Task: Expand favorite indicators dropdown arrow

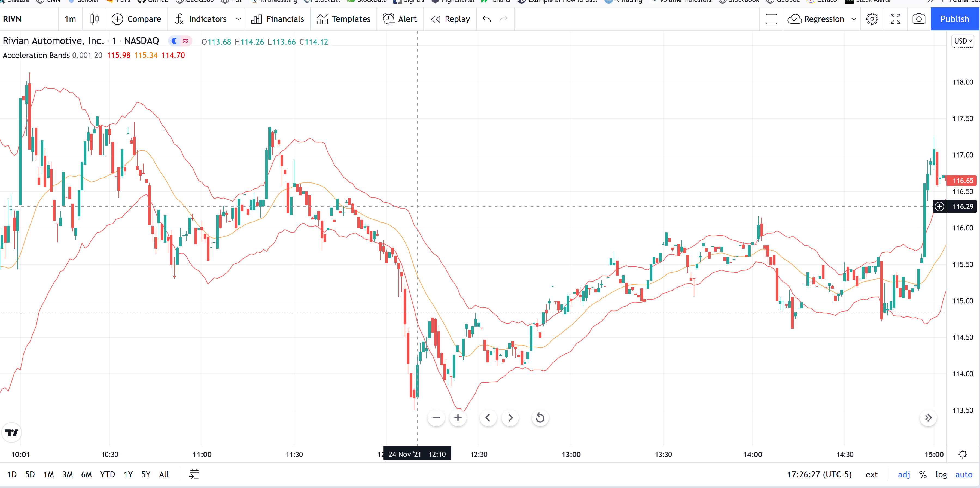Action: [x=239, y=19]
